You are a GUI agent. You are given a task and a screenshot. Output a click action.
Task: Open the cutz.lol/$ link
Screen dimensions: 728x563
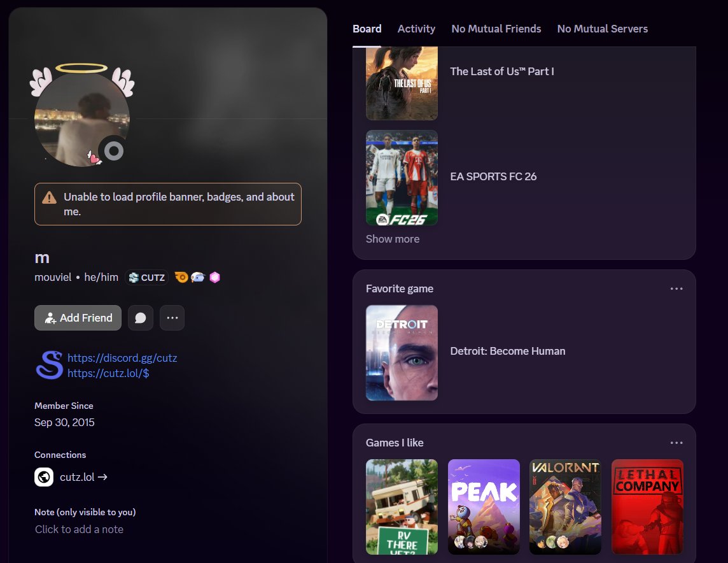108,373
